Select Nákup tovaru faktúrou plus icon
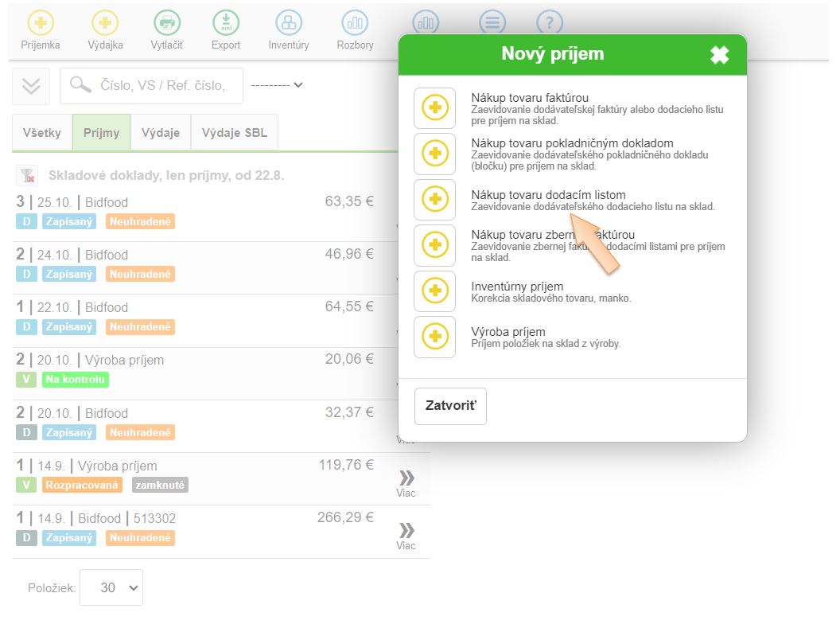Image resolution: width=840 pixels, height=636 pixels. (x=434, y=108)
